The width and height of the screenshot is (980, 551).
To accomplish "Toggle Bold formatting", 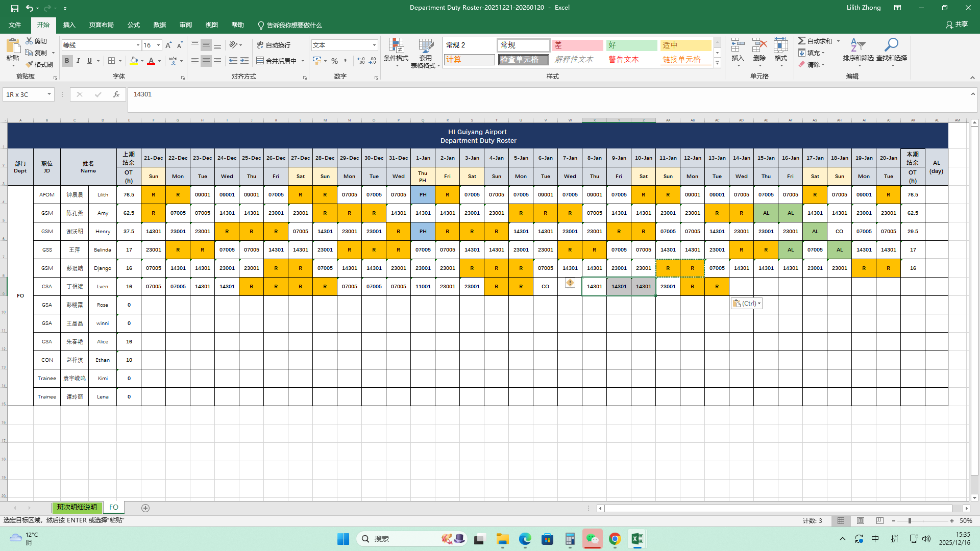I will (67, 61).
